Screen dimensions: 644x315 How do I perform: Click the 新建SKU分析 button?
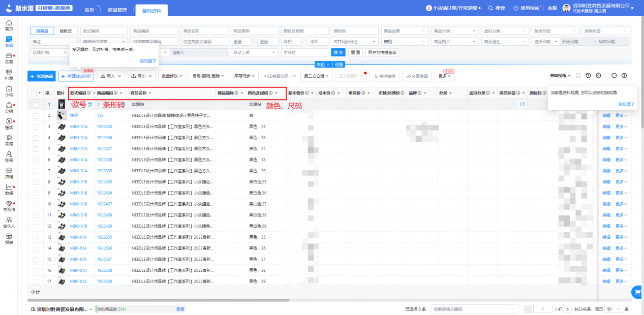[x=76, y=76]
